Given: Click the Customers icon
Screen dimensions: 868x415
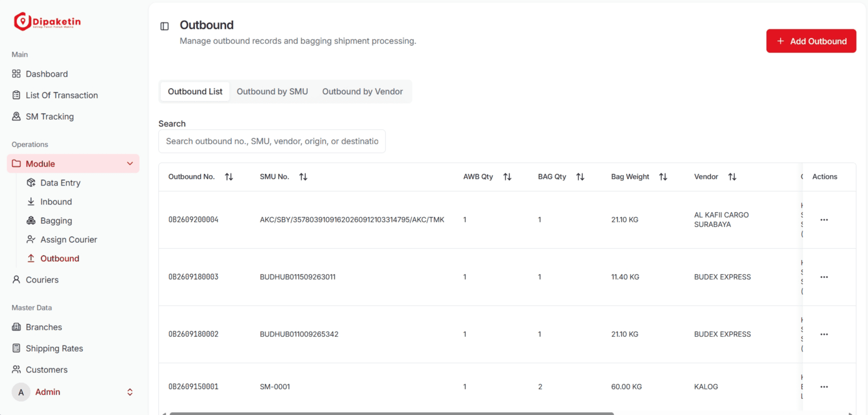Looking at the screenshot, I should 17,370.
